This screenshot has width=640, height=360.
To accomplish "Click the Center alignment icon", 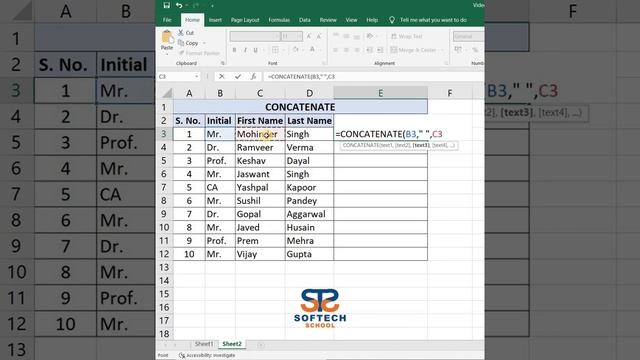I will click(x=346, y=50).
